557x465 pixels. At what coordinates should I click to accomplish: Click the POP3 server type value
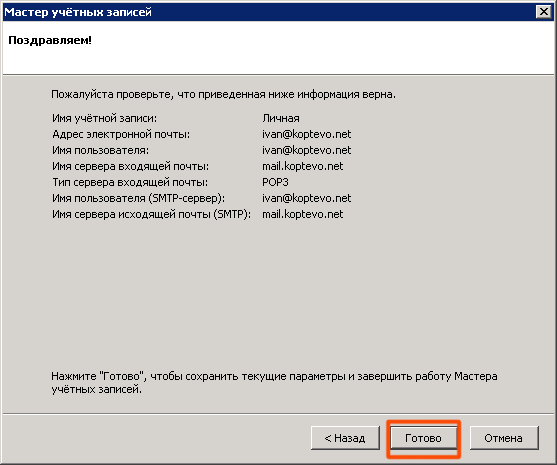(275, 182)
